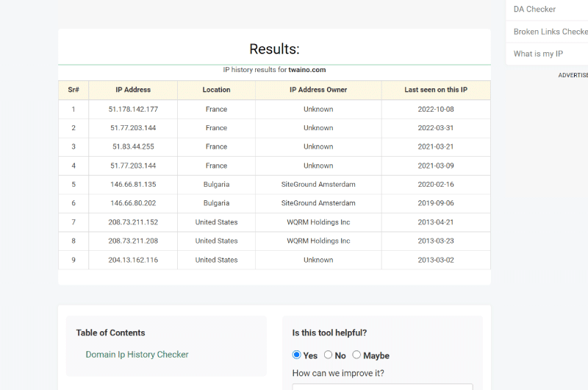Select IP address 204.13.162.116
The width and height of the screenshot is (588, 390).
tap(133, 260)
